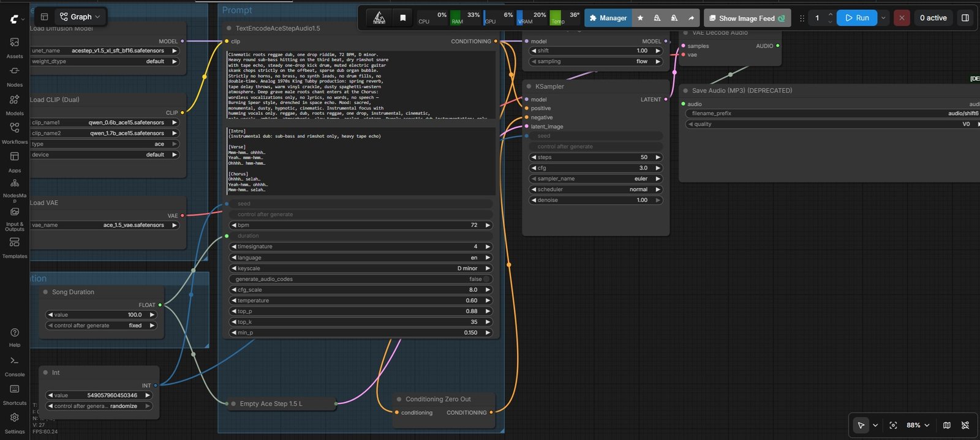Open the Input & Outputs panel

(15, 218)
